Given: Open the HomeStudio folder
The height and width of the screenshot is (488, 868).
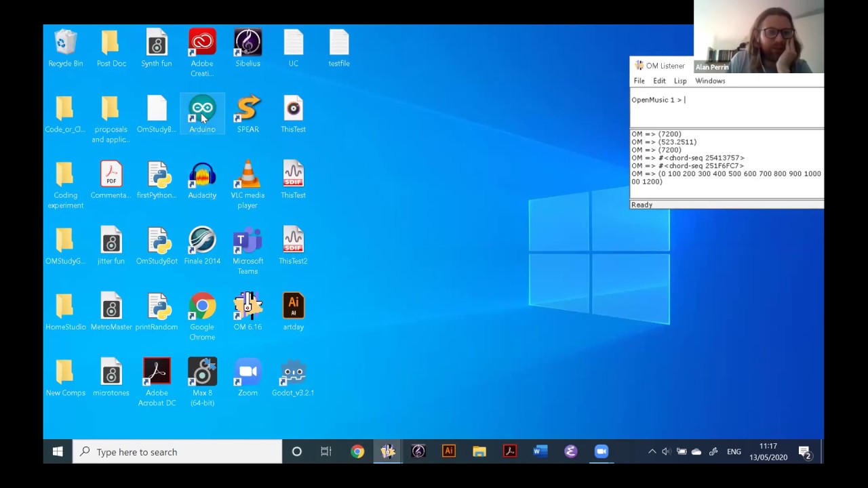Looking at the screenshot, I should coord(65,310).
